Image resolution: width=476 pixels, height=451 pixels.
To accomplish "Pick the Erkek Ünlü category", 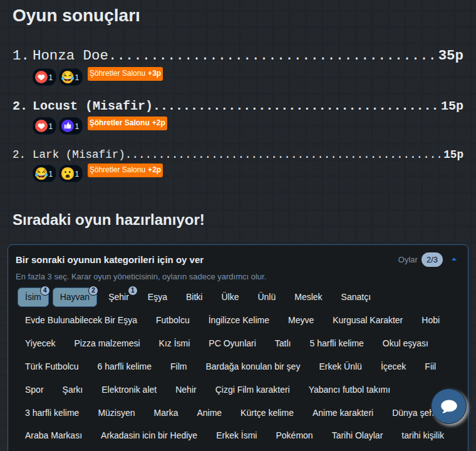I will (x=340, y=366).
